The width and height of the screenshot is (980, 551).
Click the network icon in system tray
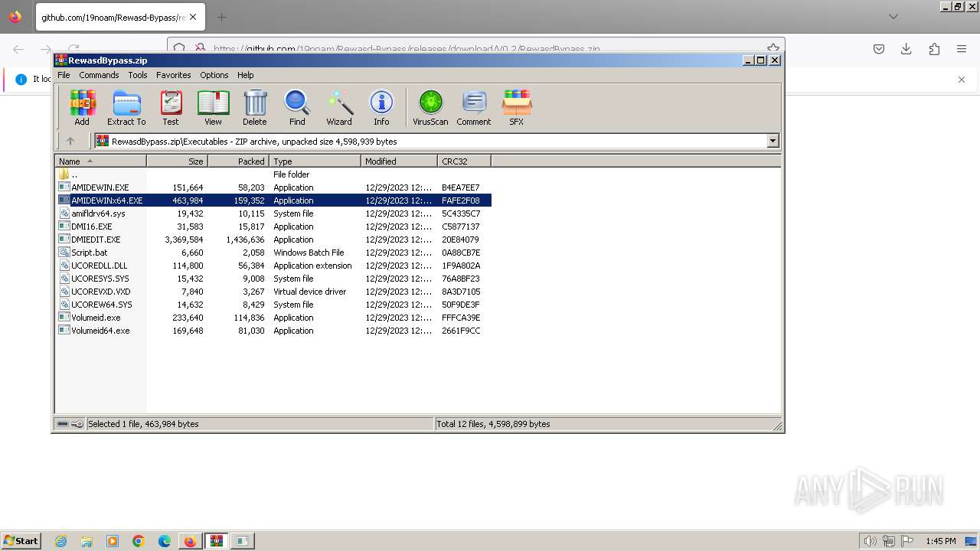tap(889, 541)
